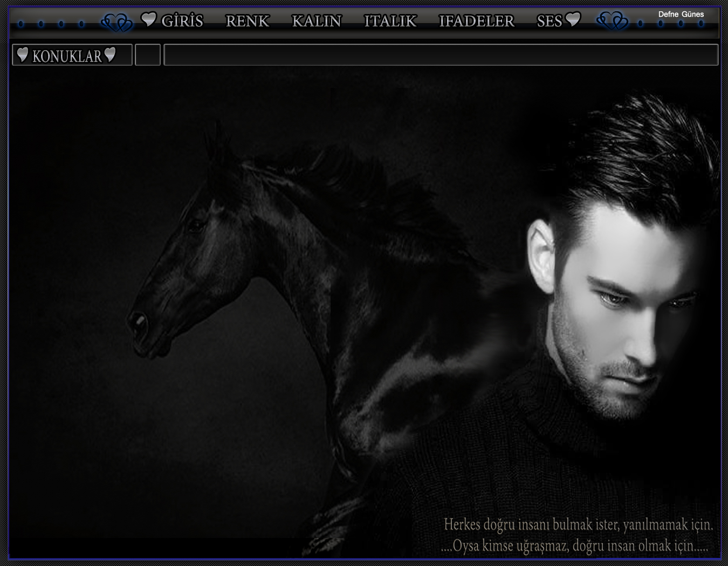Toggle KALIN bold text
728x566 pixels.
pos(317,21)
